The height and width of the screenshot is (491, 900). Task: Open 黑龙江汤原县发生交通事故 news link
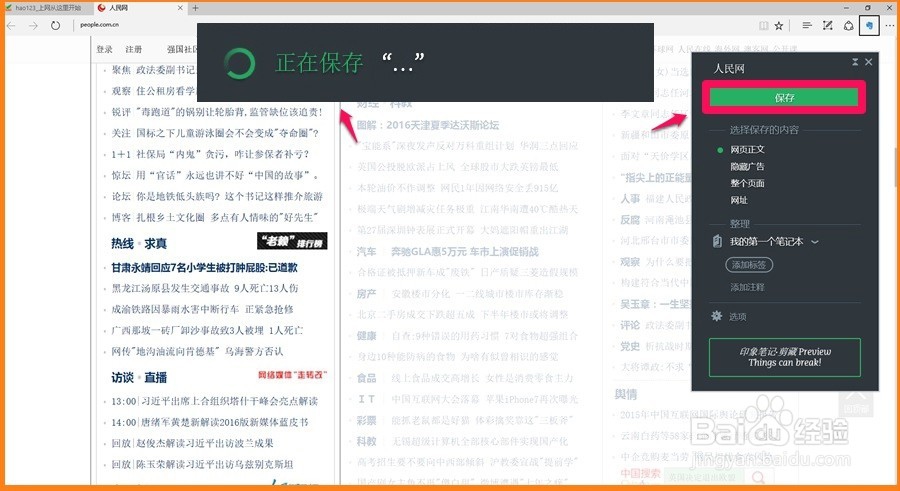point(205,288)
